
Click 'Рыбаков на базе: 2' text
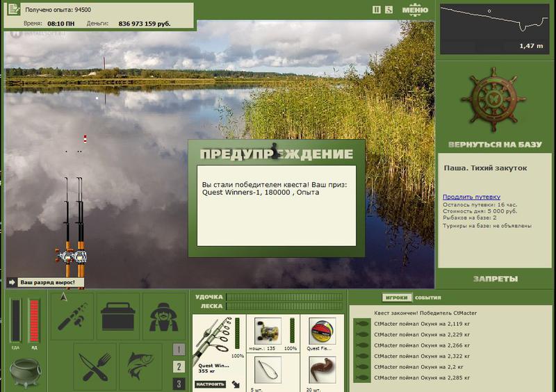point(470,218)
